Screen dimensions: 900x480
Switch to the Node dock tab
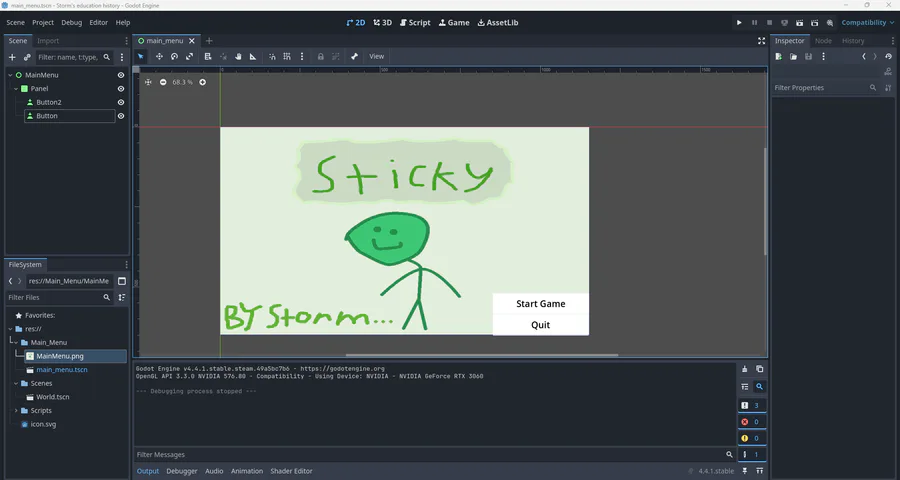[x=823, y=41]
